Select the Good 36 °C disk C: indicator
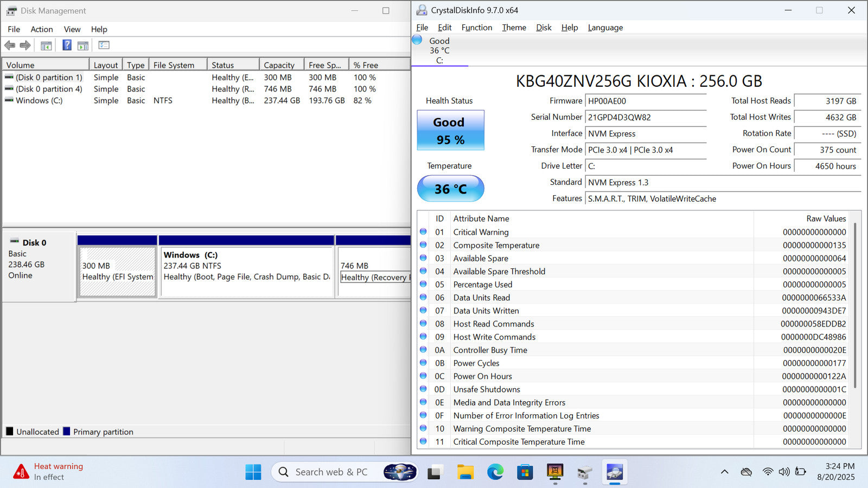Image resolution: width=868 pixels, height=488 pixels. [x=439, y=50]
